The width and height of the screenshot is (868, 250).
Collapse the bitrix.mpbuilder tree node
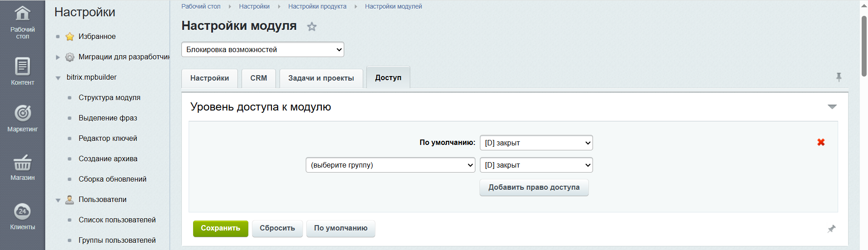click(58, 78)
